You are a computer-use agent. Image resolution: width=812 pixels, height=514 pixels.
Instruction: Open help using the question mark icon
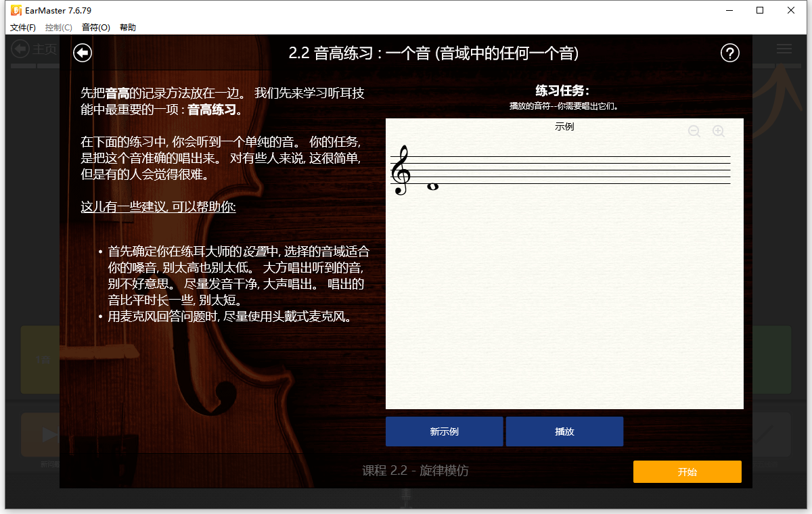pyautogui.click(x=729, y=52)
